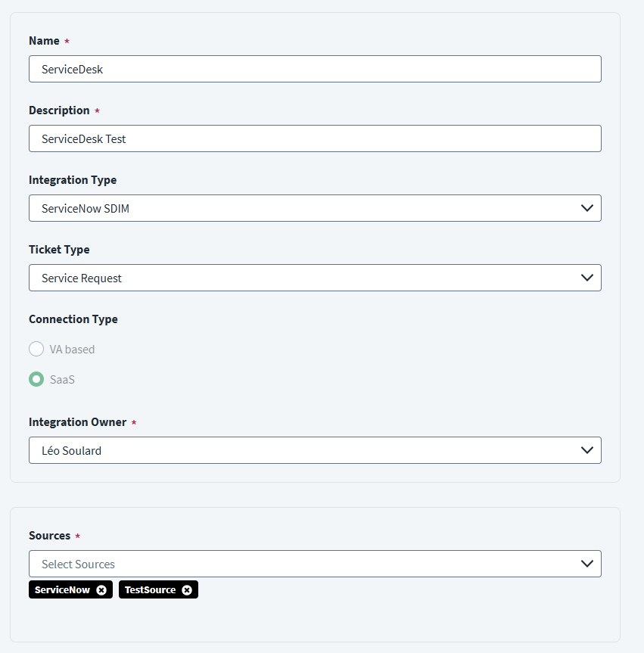Screen dimensions: 644x653
Task: Click the Name input containing ServiceDesk
Action: click(x=315, y=69)
